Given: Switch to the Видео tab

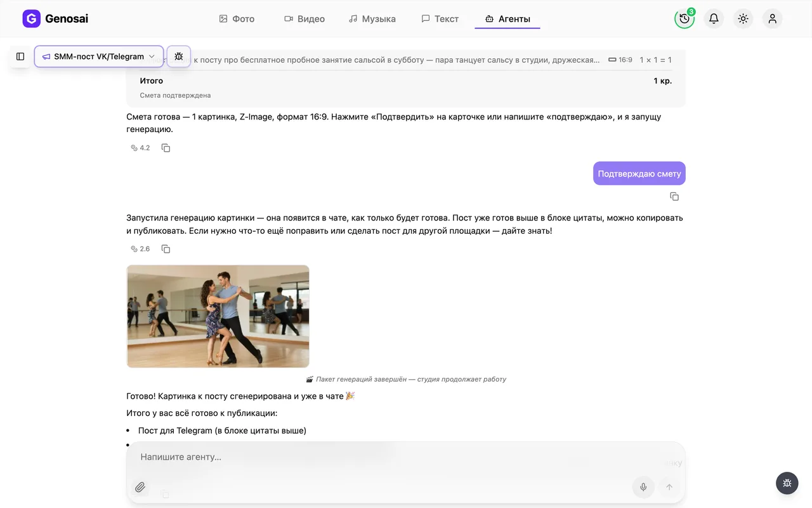Looking at the screenshot, I should click(304, 19).
